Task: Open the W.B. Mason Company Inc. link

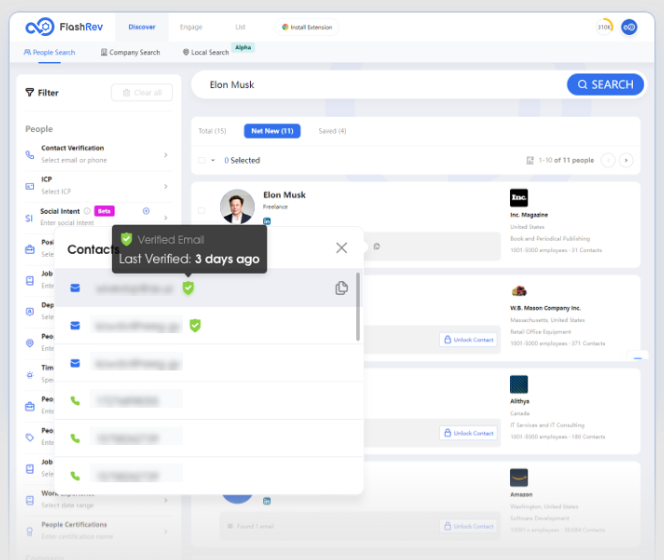Action: [545, 308]
